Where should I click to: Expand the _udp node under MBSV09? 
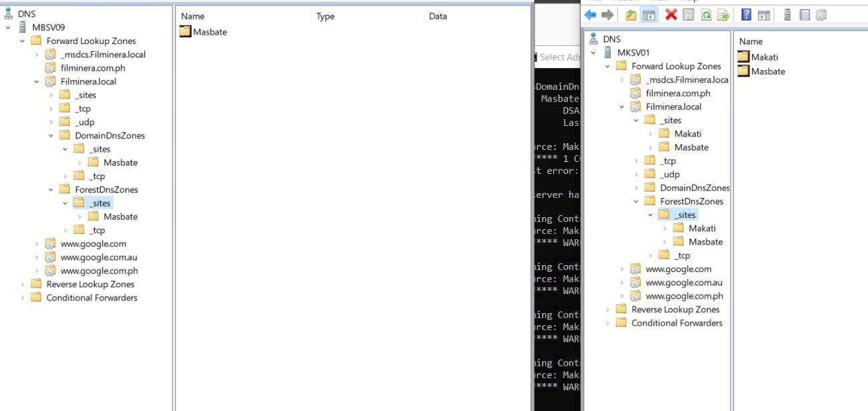(x=51, y=123)
